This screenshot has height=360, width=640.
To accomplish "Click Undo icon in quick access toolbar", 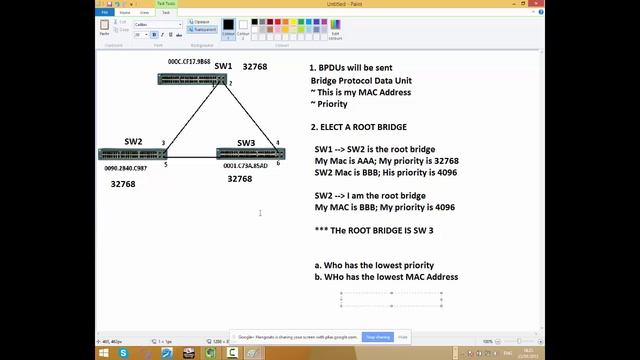I will (117, 4).
